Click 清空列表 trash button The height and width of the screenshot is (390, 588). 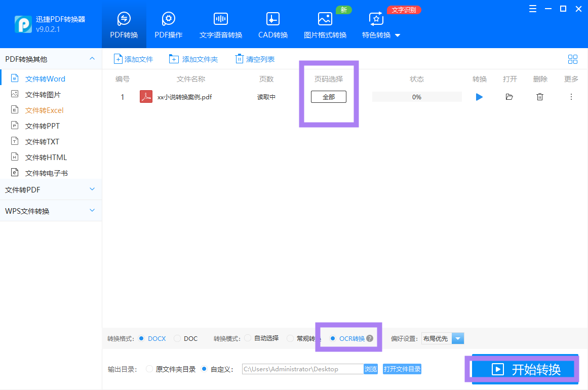click(255, 59)
